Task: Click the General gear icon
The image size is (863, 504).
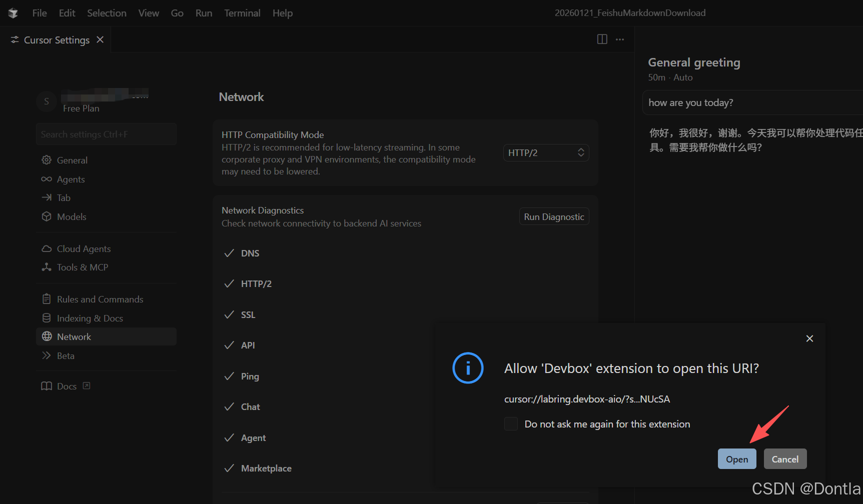Action: (47, 160)
